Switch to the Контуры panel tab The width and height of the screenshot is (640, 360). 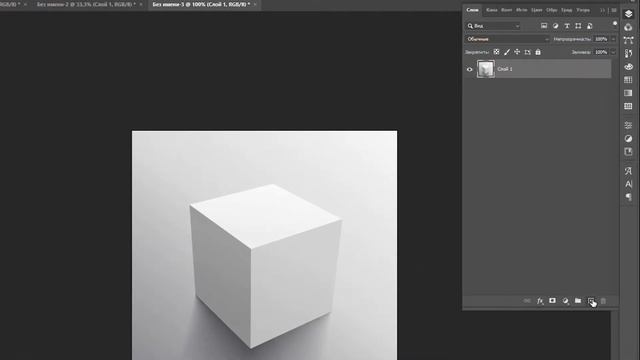(x=507, y=10)
